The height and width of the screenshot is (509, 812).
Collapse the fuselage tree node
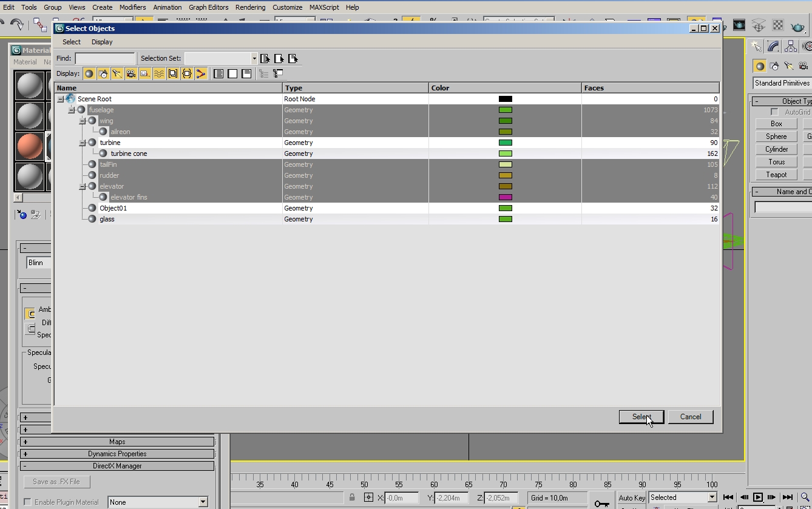[72, 110]
